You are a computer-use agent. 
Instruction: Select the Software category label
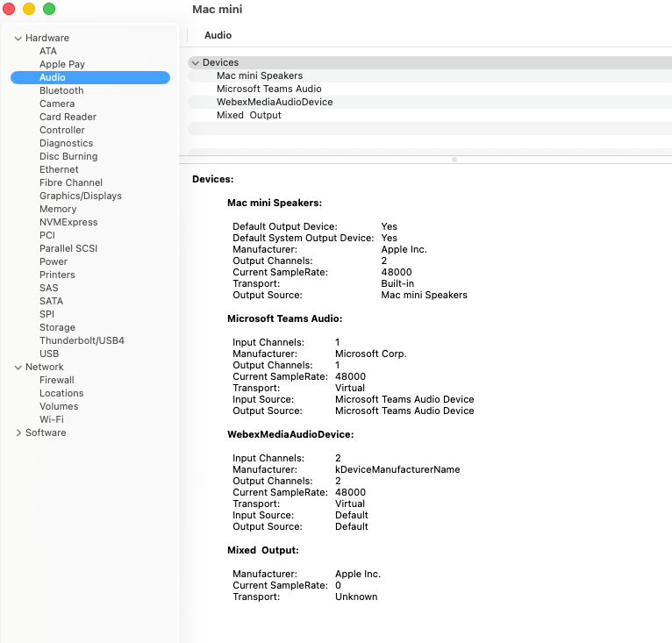[46, 433]
